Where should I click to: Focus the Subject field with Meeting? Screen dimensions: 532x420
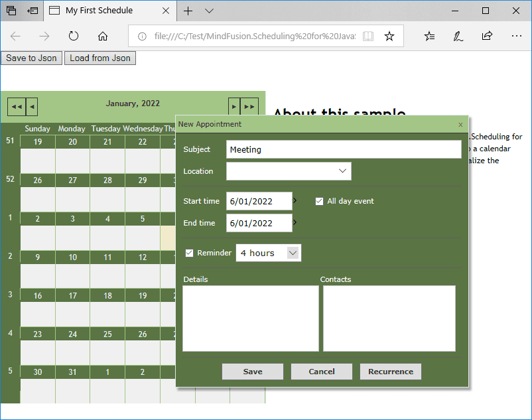pos(344,149)
